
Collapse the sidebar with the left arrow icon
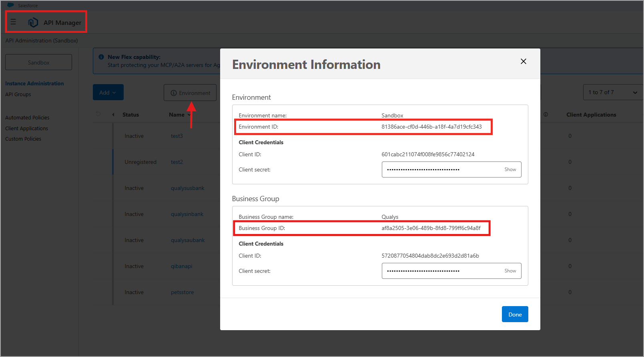pyautogui.click(x=113, y=115)
